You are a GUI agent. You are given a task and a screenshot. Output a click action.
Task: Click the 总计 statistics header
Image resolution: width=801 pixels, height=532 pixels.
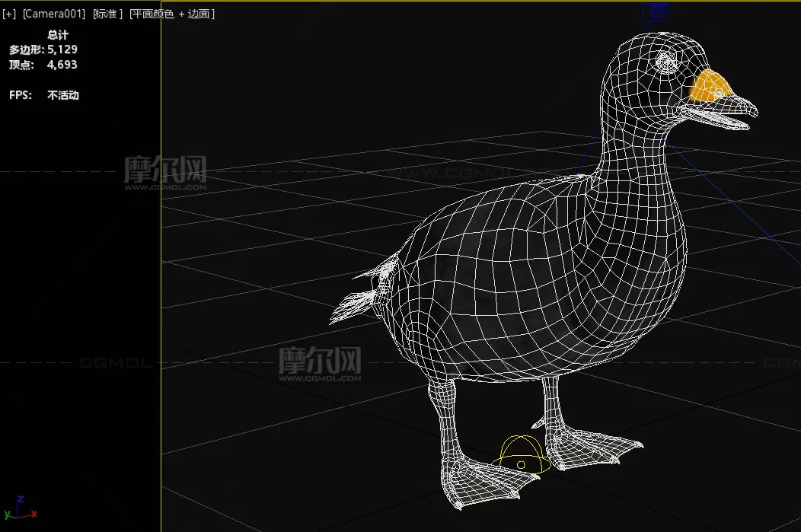pos(58,35)
